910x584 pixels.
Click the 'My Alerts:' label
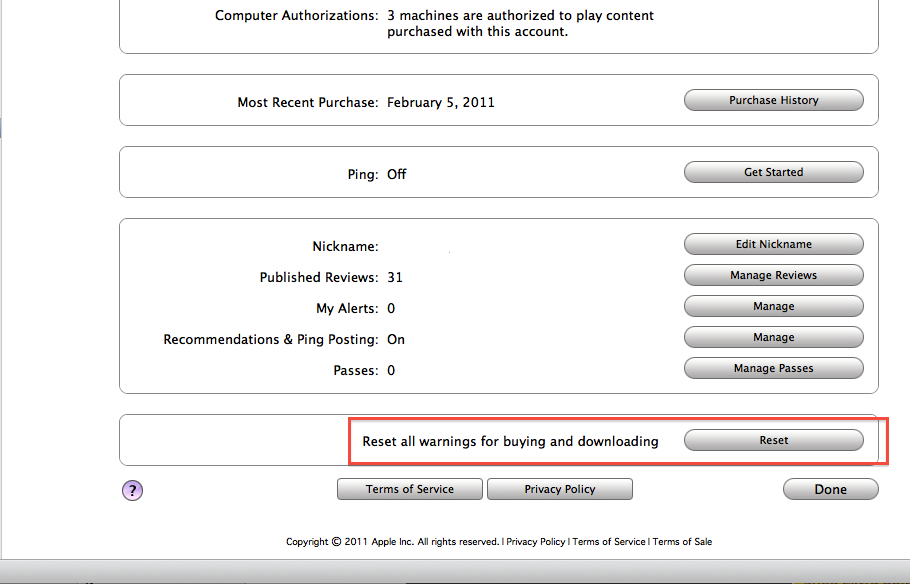click(347, 308)
